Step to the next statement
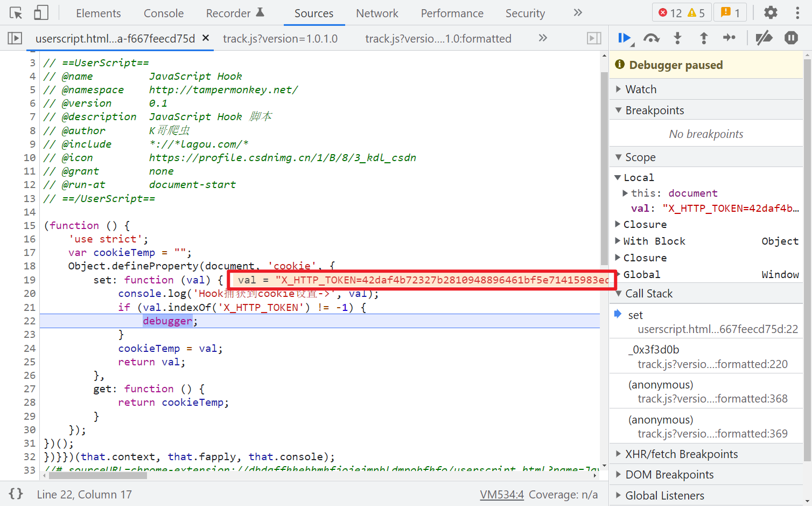Viewport: 812px width, 506px height. point(729,38)
